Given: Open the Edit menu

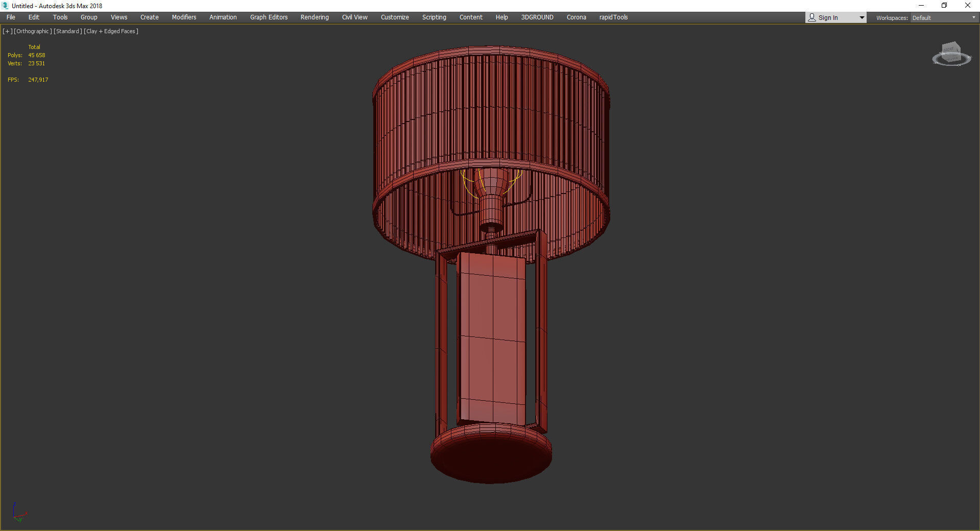Looking at the screenshot, I should (34, 17).
